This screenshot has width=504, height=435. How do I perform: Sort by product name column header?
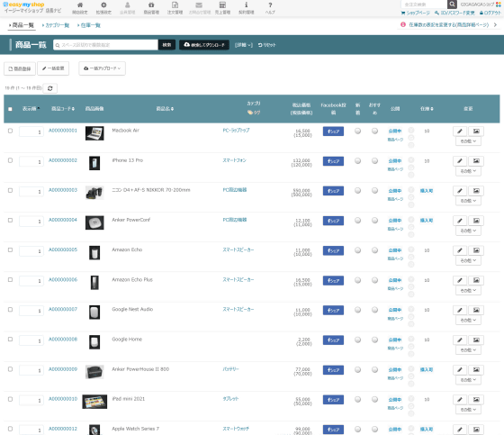(165, 109)
